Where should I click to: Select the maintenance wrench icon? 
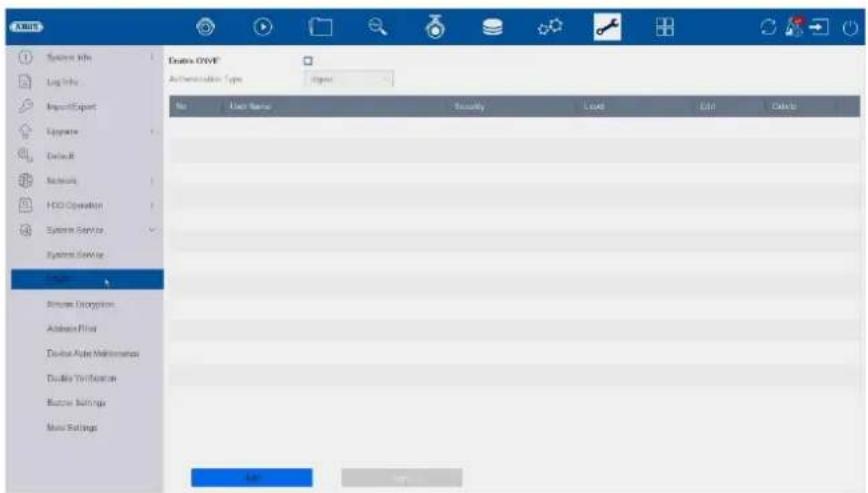[x=607, y=27]
